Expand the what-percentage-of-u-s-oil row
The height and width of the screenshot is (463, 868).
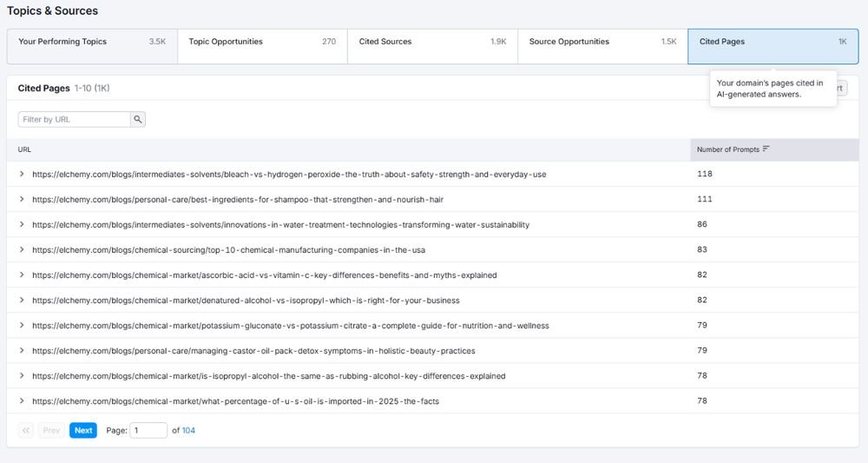tap(22, 401)
